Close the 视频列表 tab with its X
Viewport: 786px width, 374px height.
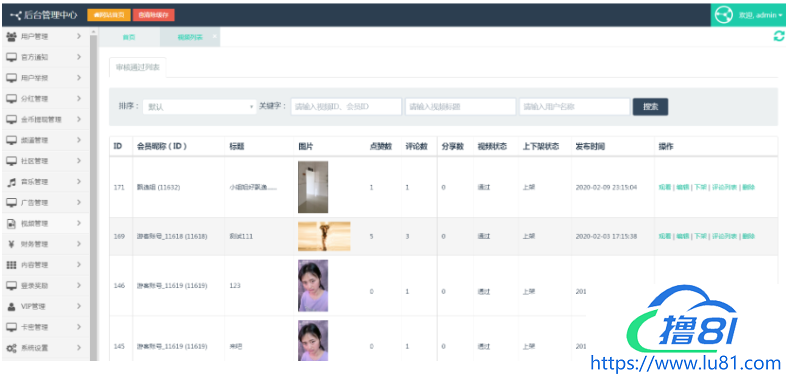(214, 36)
